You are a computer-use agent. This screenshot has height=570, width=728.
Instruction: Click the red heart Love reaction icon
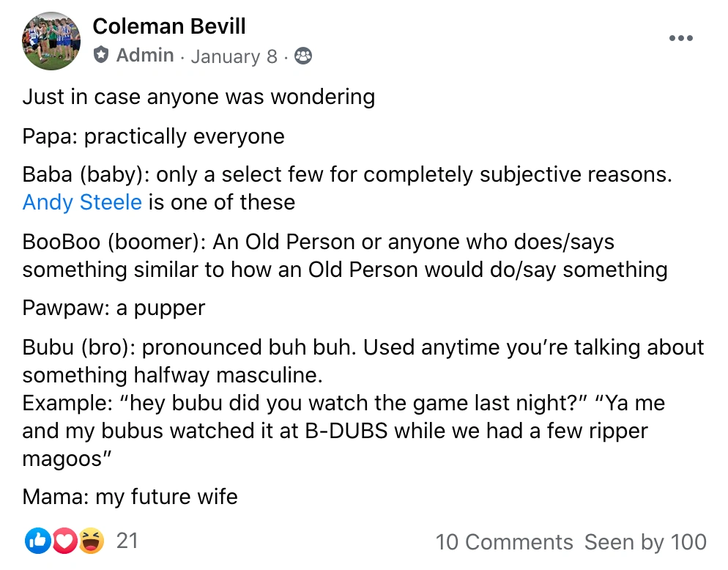64,541
